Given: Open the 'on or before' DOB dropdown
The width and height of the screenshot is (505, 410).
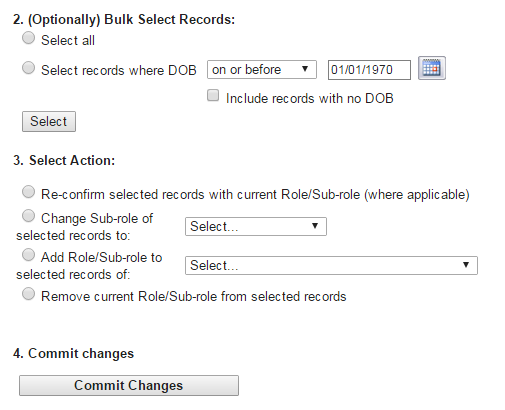Looking at the screenshot, I should [262, 70].
